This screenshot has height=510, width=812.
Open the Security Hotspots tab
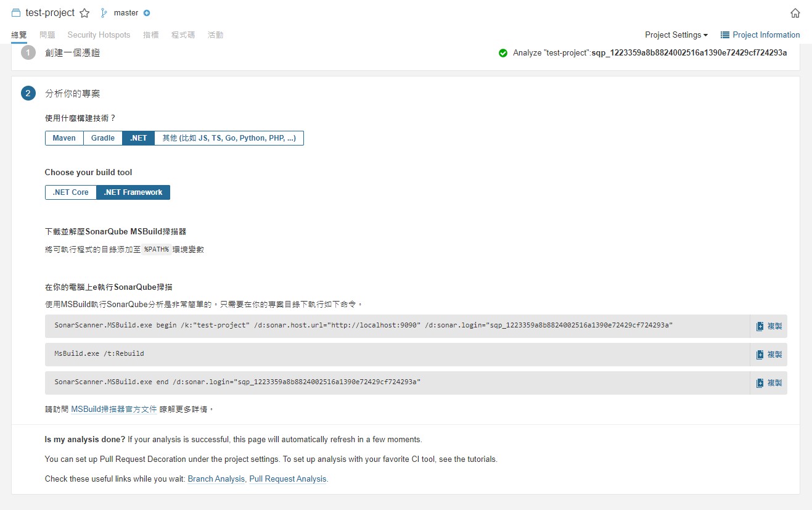click(99, 35)
